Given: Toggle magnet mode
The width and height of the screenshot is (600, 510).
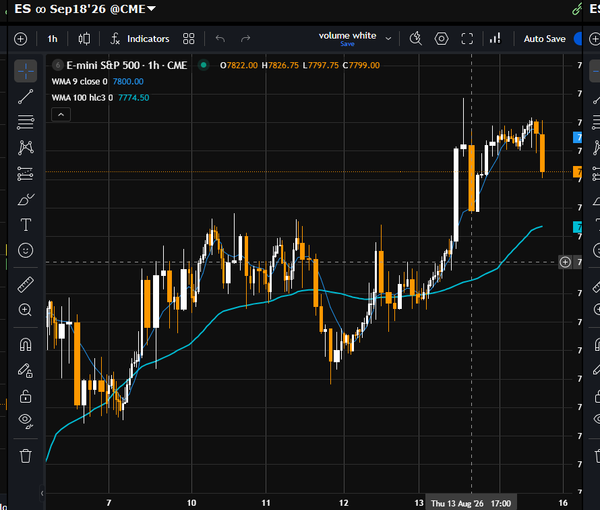Looking at the screenshot, I should [x=26, y=345].
